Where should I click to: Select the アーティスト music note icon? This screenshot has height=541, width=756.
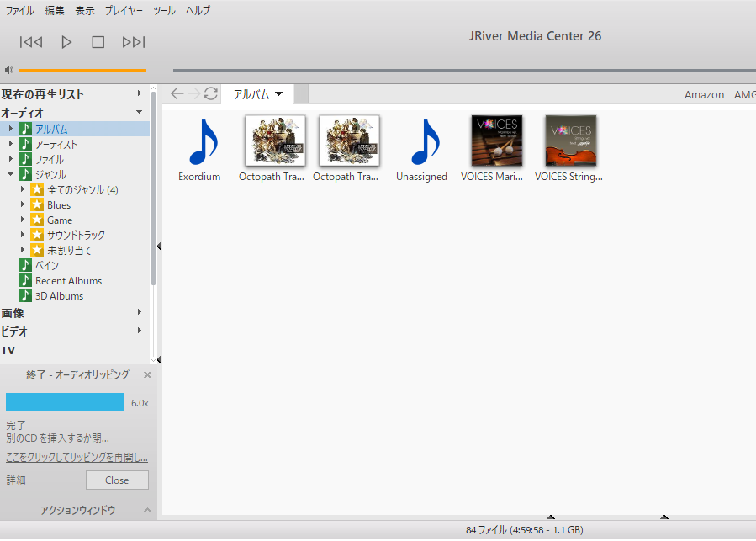[x=25, y=144]
